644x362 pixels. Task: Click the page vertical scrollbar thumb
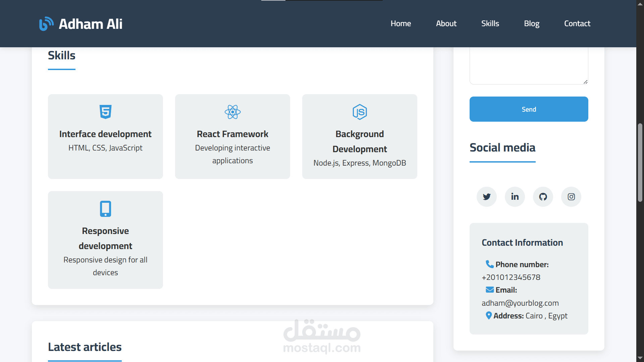tap(640, 163)
